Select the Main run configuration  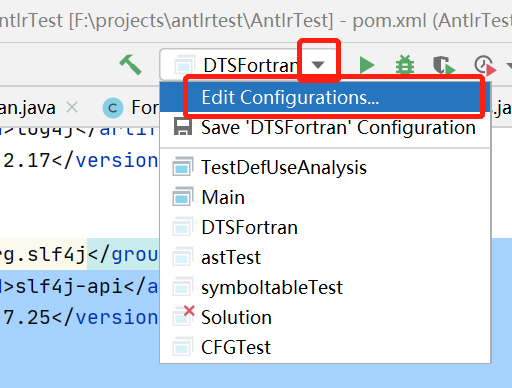pyautogui.click(x=325, y=197)
